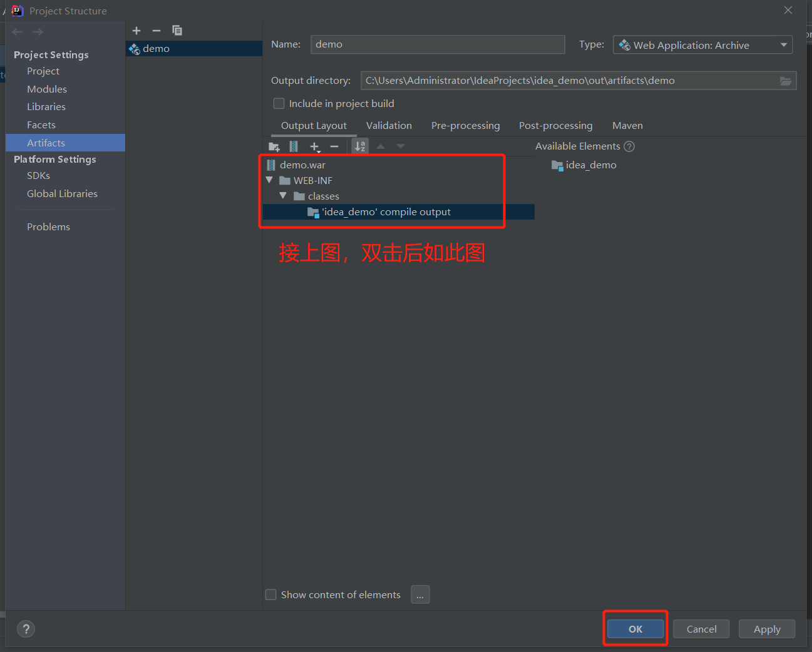
Task: Close the Project Structure dialog
Action: [x=788, y=10]
